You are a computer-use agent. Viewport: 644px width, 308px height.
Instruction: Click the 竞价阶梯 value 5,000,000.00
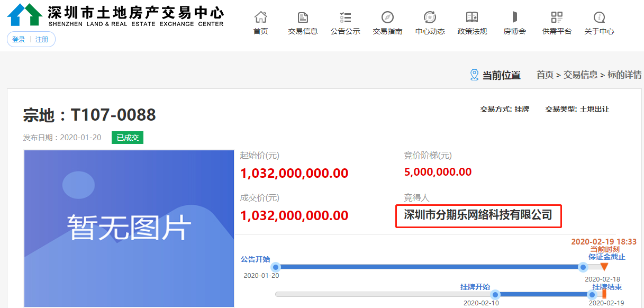click(438, 172)
